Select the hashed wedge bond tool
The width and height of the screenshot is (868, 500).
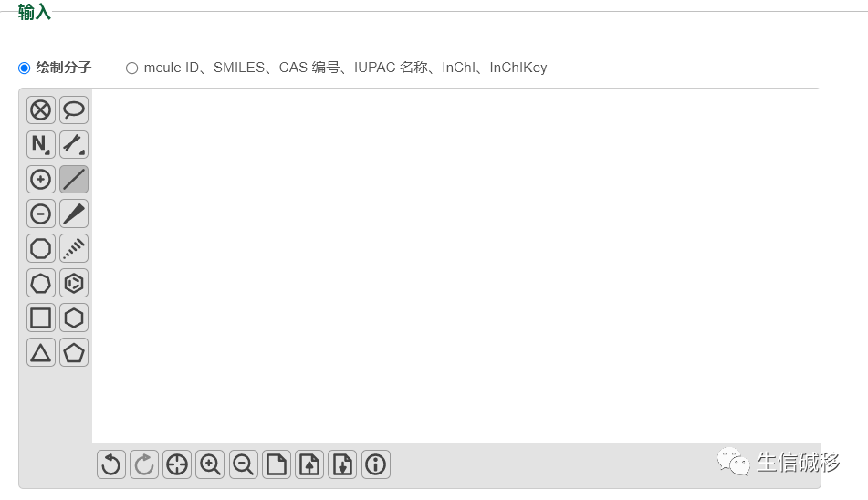(x=74, y=248)
